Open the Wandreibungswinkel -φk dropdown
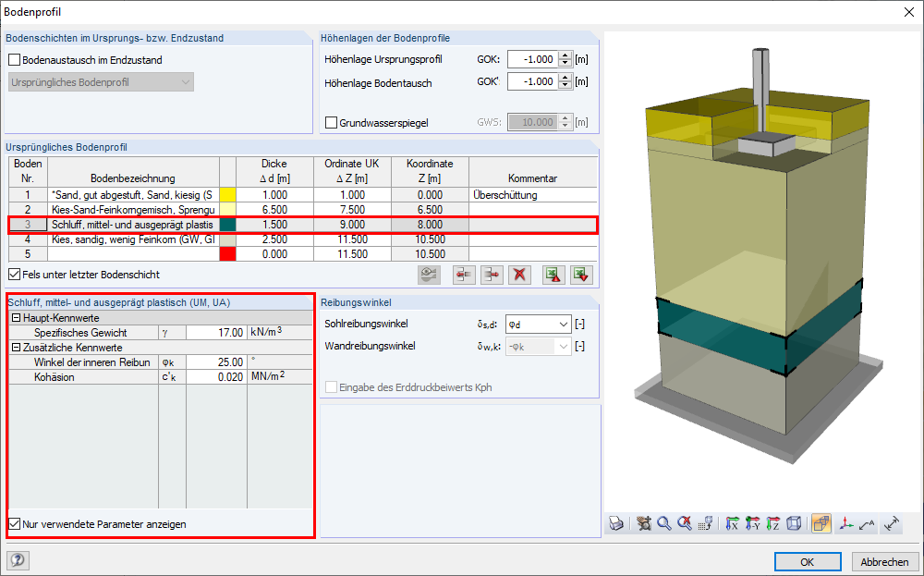This screenshot has width=924, height=576. [x=564, y=347]
